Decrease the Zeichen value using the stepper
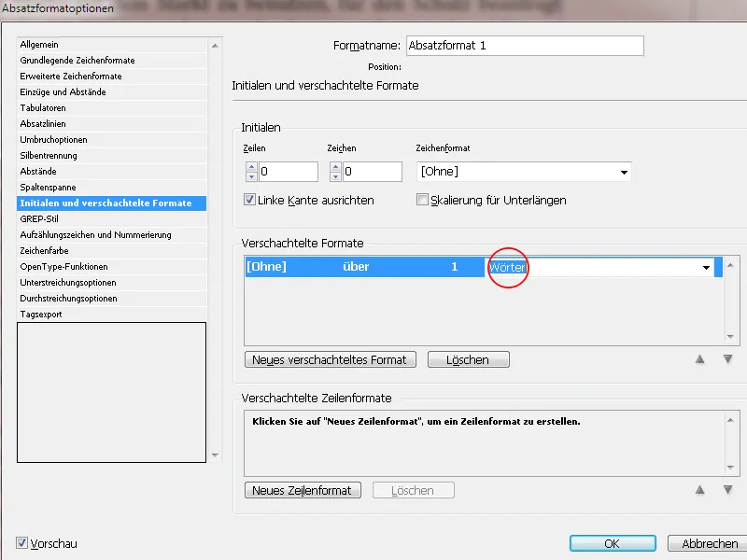 (x=334, y=175)
